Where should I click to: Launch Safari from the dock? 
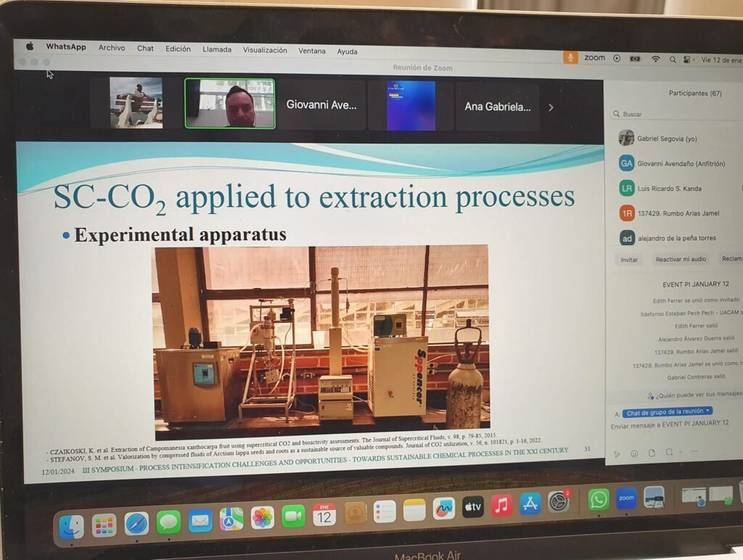coord(137,524)
